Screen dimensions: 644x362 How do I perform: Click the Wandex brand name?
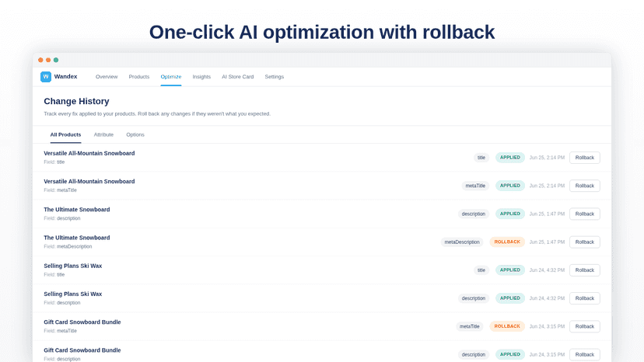click(65, 76)
